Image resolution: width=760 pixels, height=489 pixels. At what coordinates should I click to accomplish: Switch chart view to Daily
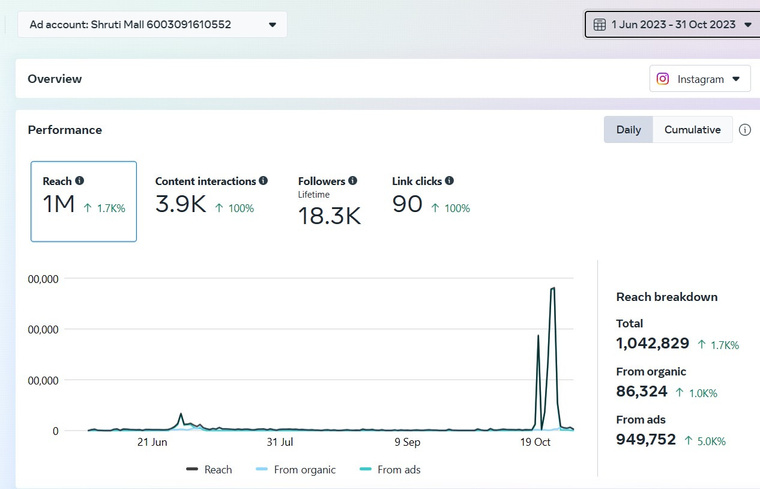coord(628,130)
